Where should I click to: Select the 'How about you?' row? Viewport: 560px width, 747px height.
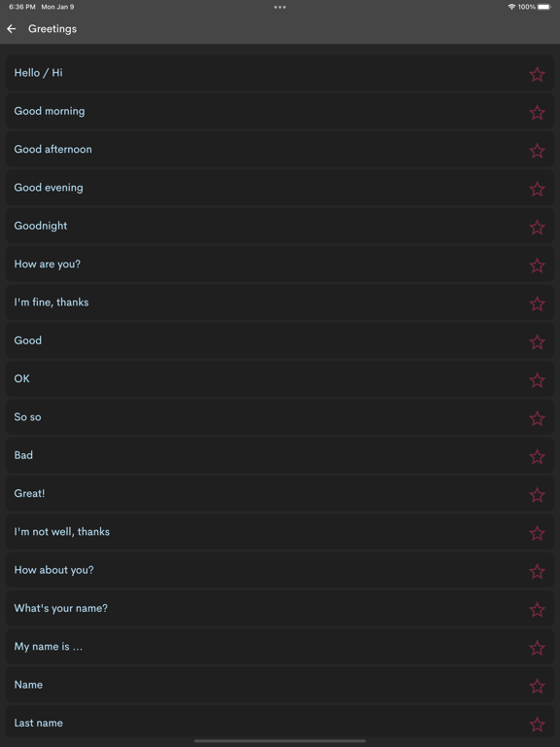(280, 570)
